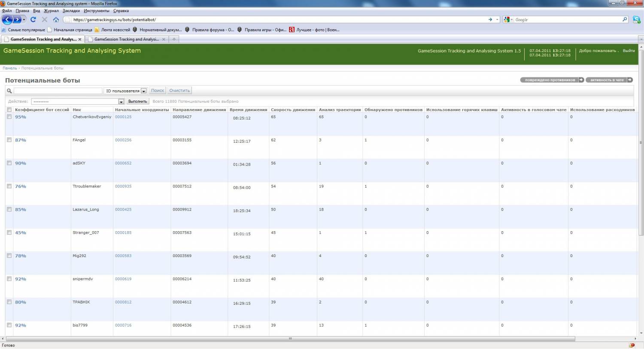Open the 'Файл' menu
Viewport: 644px width, 349px height.
[x=6, y=10]
